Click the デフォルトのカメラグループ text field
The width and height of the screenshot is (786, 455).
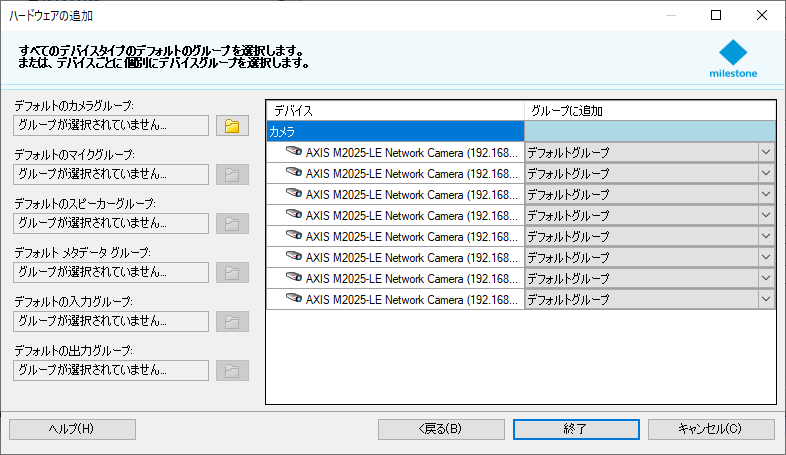click(x=111, y=125)
